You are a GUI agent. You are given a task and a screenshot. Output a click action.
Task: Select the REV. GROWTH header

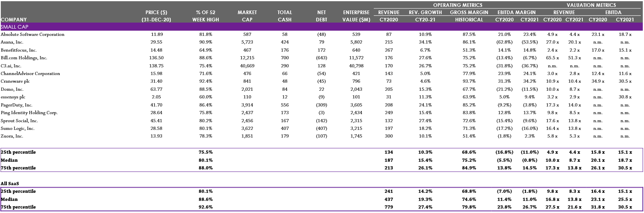pyautogui.click(x=425, y=13)
